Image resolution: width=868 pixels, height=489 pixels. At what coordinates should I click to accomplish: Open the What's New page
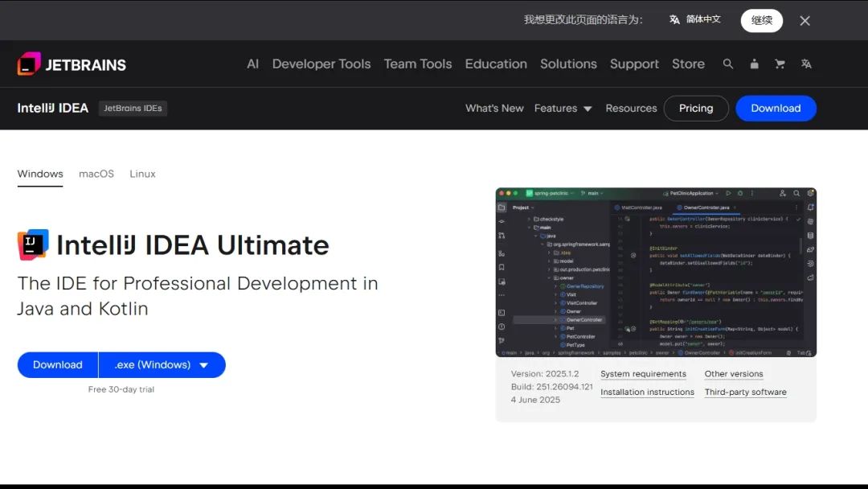494,109
